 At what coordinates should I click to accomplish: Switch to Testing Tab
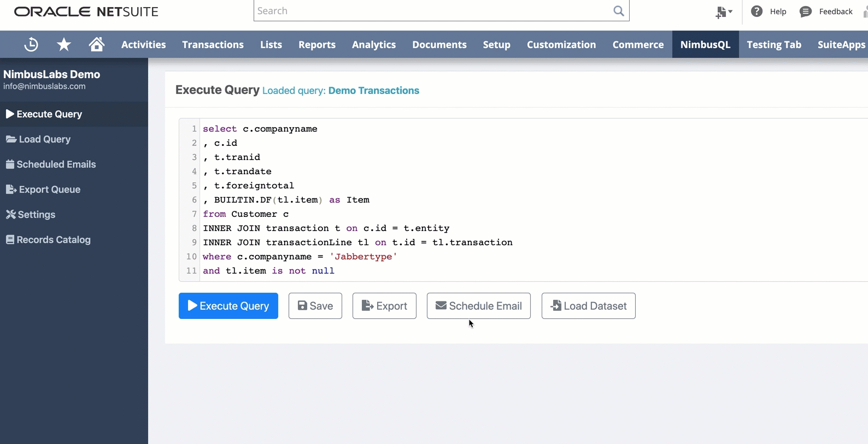click(774, 45)
